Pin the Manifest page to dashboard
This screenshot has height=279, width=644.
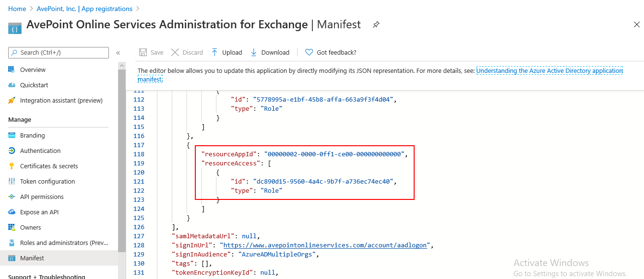pos(376,24)
